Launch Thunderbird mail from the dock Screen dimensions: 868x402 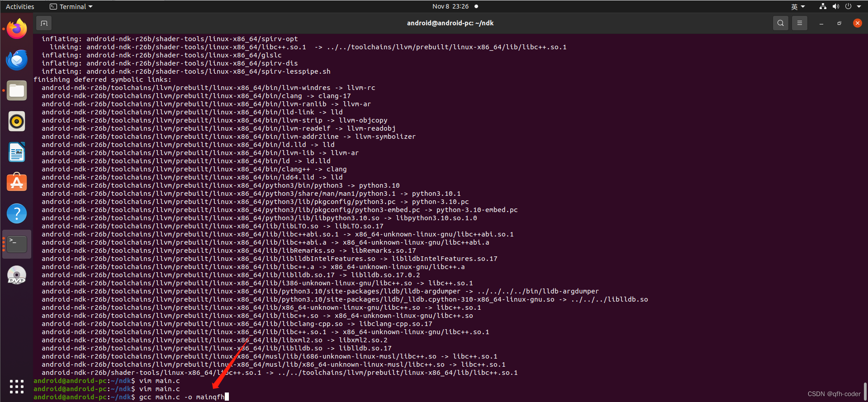17,60
